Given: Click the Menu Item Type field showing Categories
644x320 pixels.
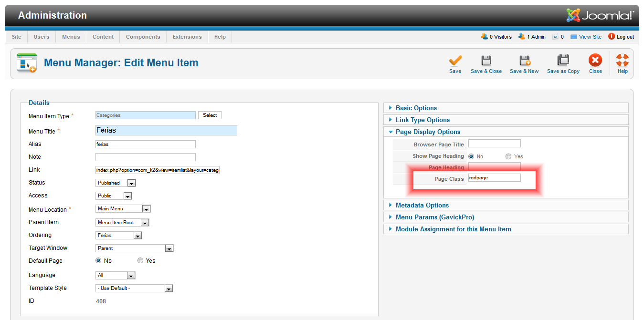Looking at the screenshot, I should click(146, 115).
